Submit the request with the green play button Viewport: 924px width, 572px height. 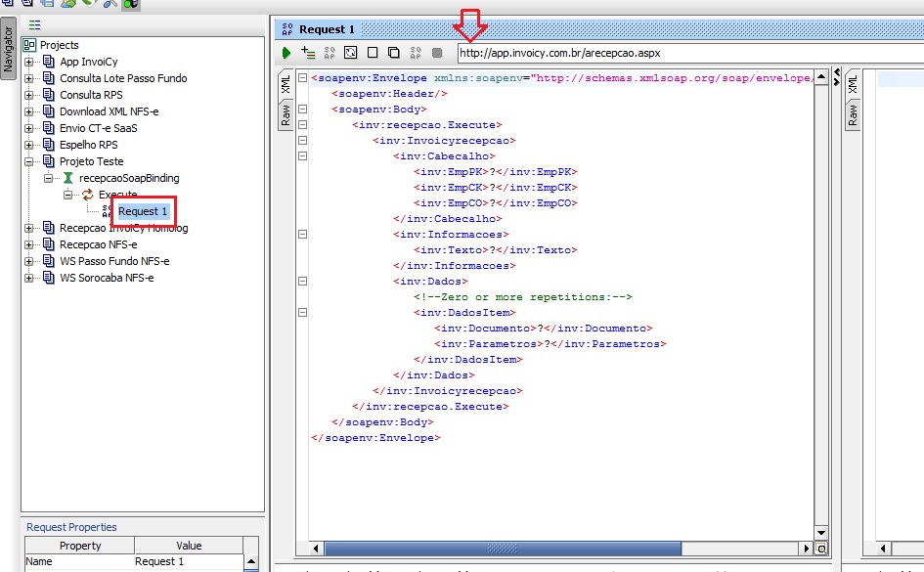click(286, 53)
